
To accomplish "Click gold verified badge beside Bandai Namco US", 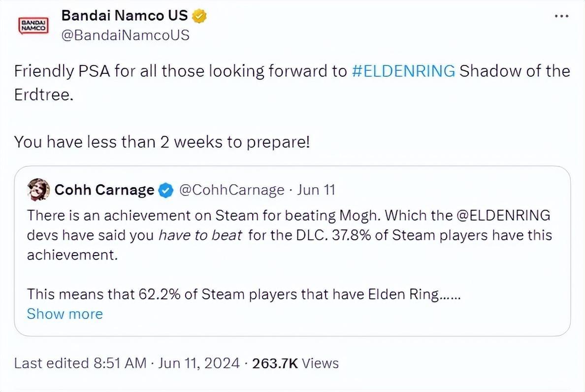I will (199, 16).
